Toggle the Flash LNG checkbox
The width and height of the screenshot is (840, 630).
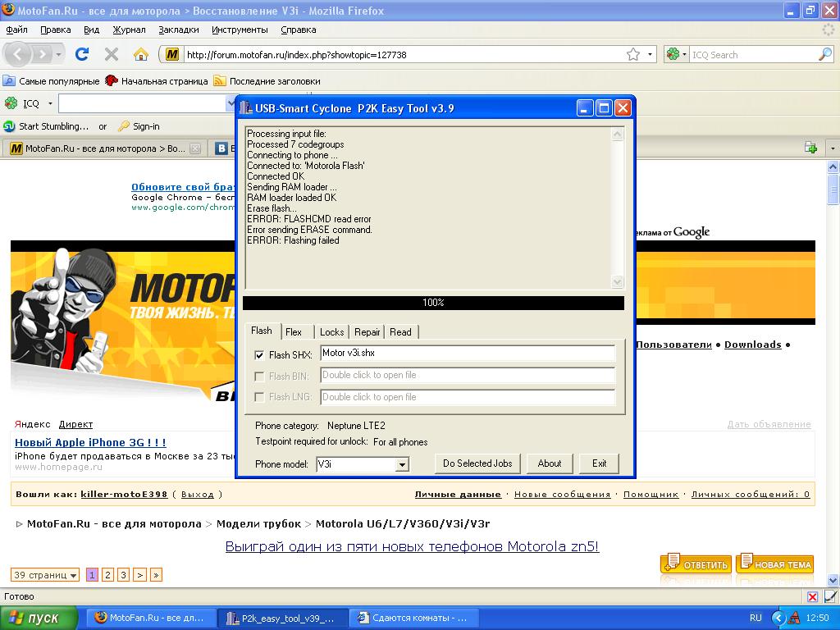(x=259, y=397)
